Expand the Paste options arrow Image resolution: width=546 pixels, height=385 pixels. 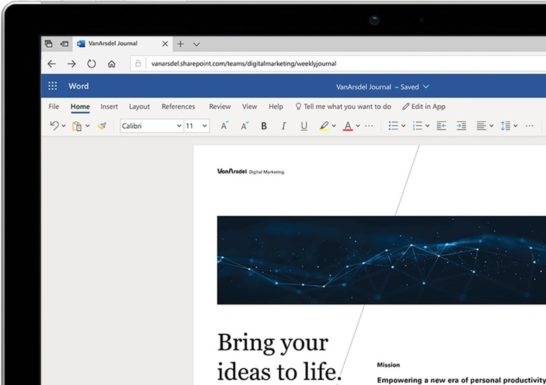[x=88, y=126]
